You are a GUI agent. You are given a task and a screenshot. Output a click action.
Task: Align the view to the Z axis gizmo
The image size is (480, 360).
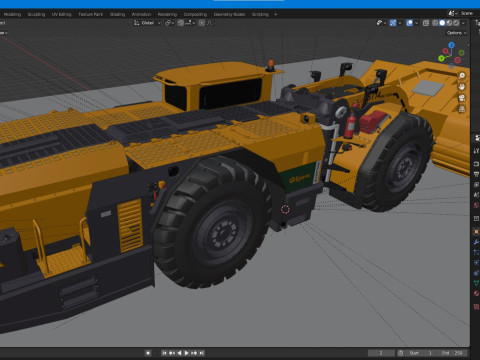pyautogui.click(x=451, y=45)
